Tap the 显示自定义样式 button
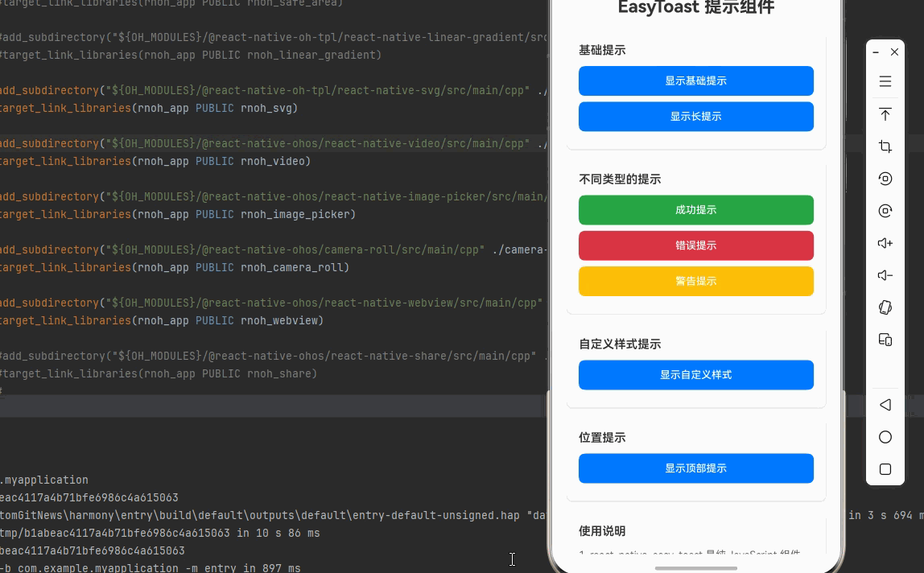 [x=696, y=375]
